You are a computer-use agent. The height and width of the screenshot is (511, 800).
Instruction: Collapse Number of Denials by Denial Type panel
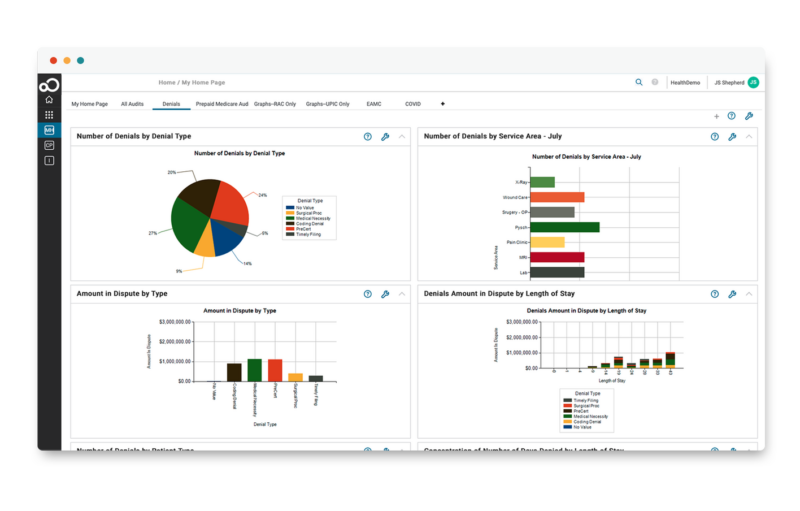pos(402,137)
